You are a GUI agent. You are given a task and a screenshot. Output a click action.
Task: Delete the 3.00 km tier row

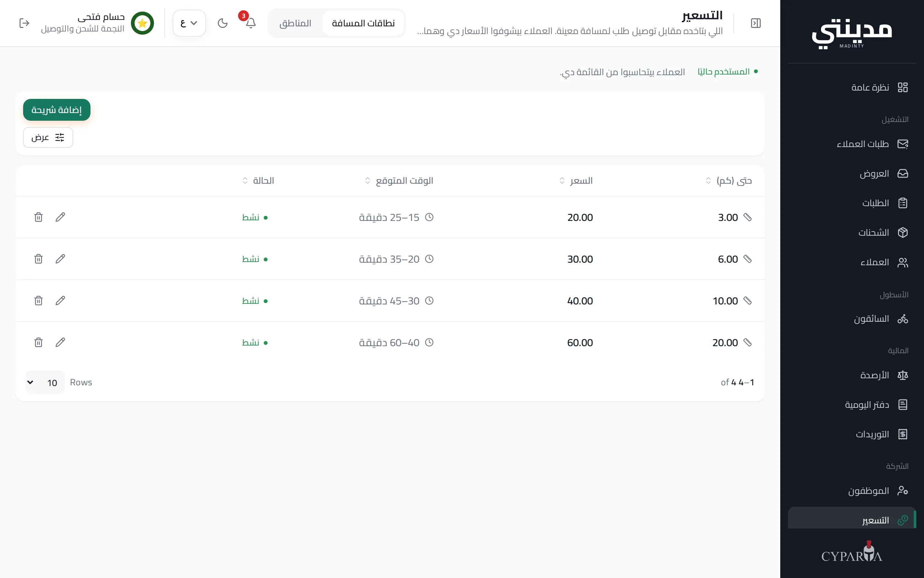[38, 217]
